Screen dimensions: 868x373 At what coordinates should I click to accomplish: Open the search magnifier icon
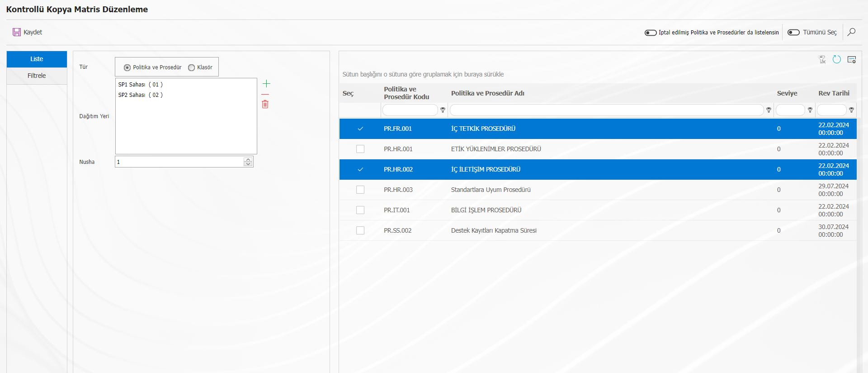851,32
